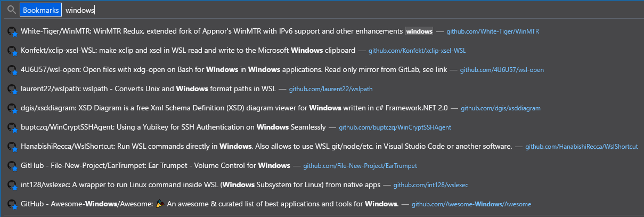
Task: Open the dgis/xsddiagram XSD Diagram suggestion
Action: coord(322,108)
